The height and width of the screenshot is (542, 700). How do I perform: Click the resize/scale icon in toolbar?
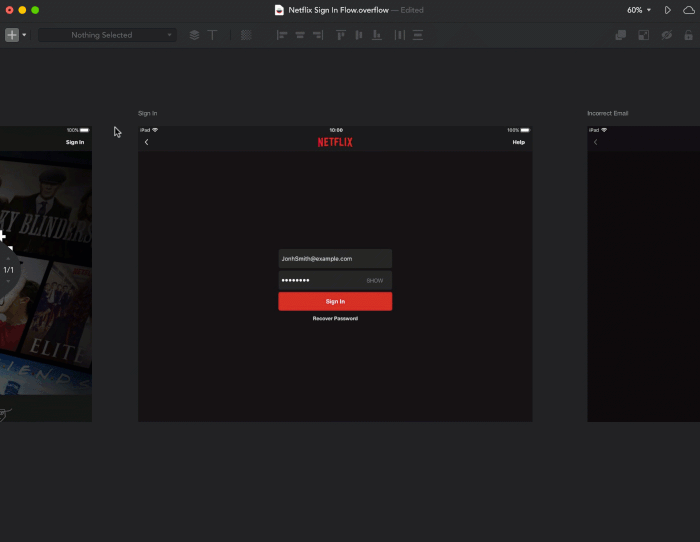[643, 35]
